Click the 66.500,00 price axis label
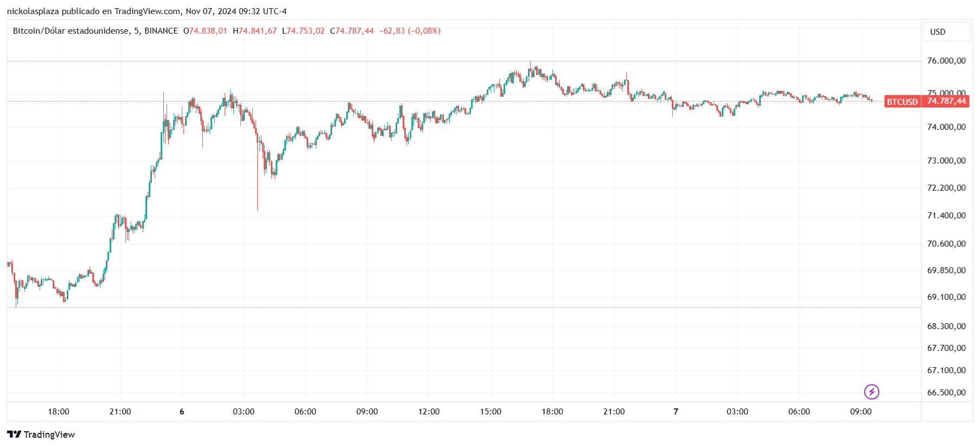 946,393
